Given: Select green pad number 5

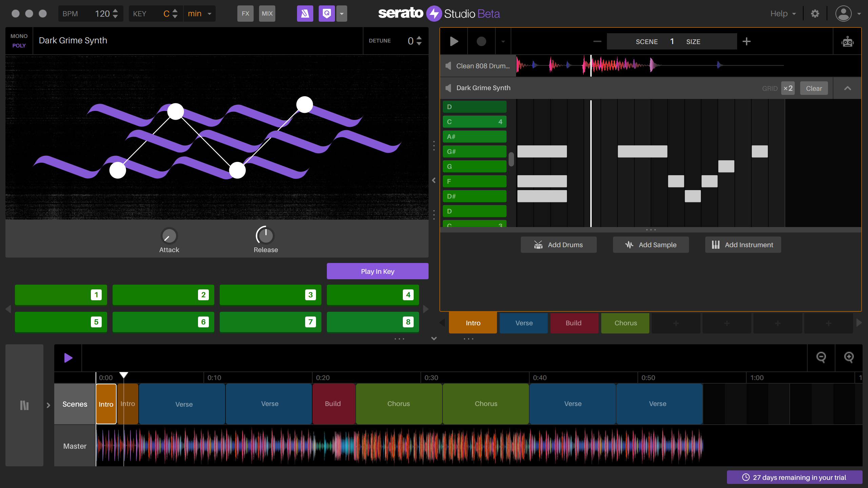Looking at the screenshot, I should pyautogui.click(x=61, y=322).
